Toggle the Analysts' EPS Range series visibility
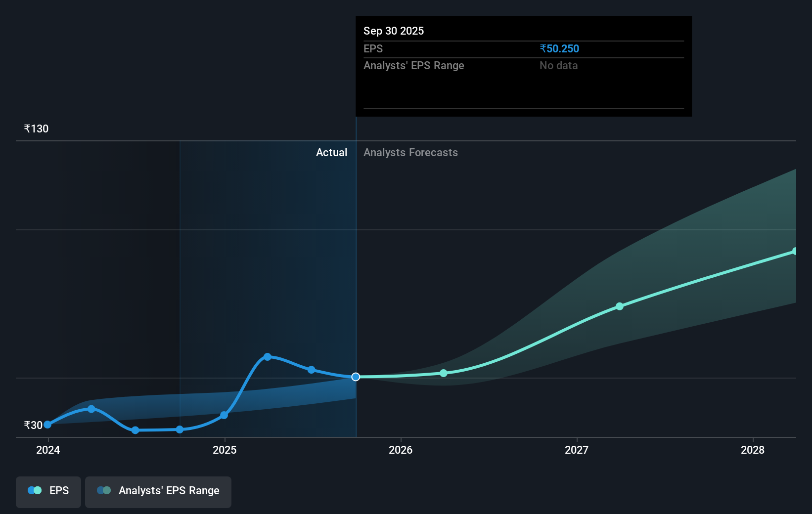Screen dimensions: 812x514 pos(158,492)
